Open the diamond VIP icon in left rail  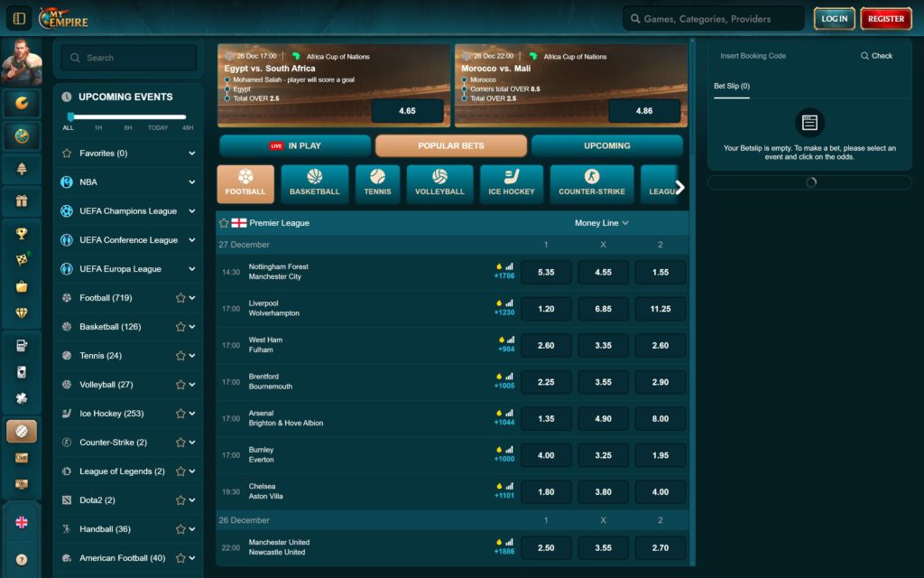(20, 312)
